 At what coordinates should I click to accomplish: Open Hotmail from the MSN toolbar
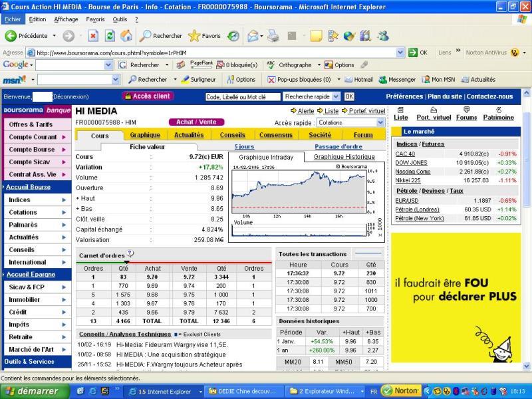358,80
